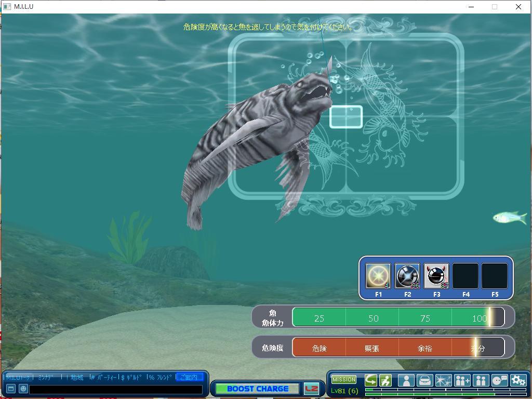The width and height of the screenshot is (532, 399).
Task: Open the gear settings icon
Action: click(x=518, y=380)
